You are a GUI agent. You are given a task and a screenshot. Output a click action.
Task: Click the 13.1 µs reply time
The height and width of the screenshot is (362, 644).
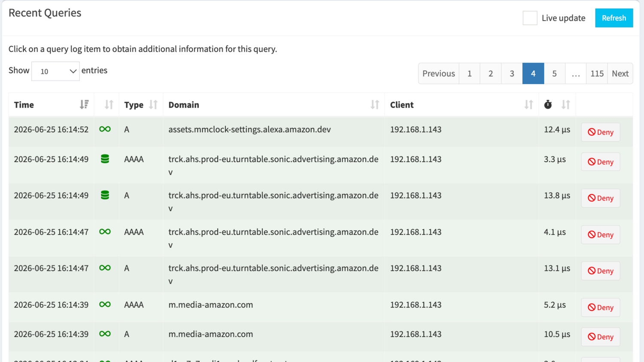tap(557, 268)
